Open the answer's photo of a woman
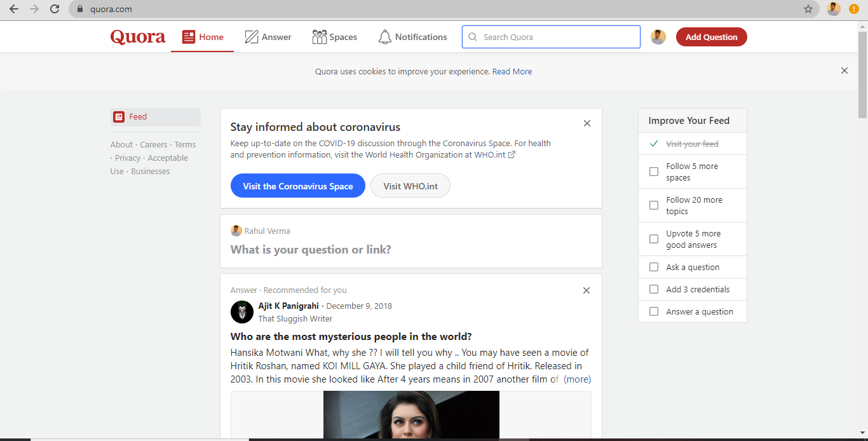This screenshot has height=441, width=868. [411, 414]
